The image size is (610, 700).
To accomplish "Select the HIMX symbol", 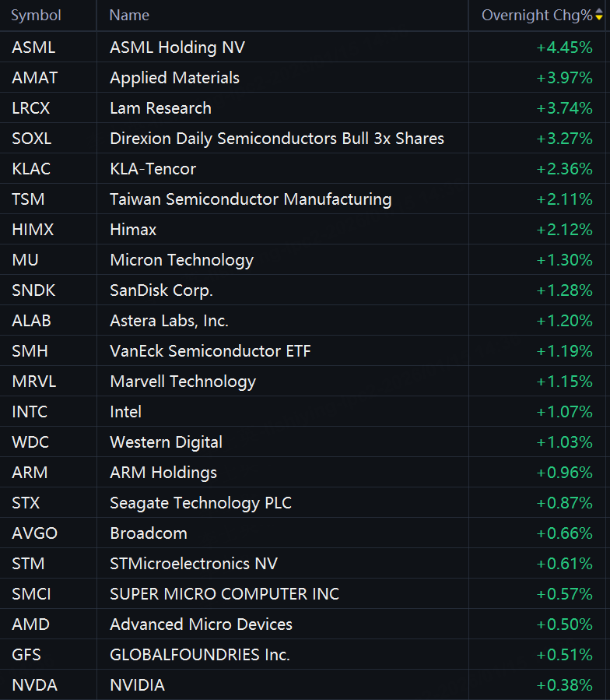I will point(33,230).
